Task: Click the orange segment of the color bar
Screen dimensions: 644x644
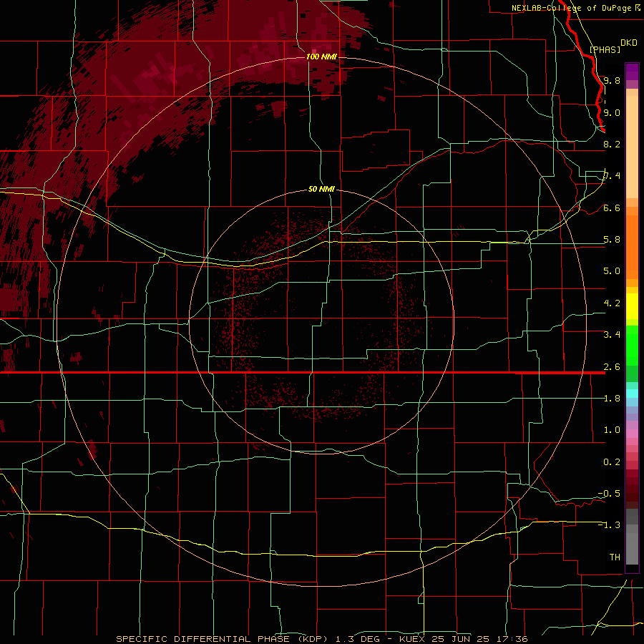Action: pos(632,246)
